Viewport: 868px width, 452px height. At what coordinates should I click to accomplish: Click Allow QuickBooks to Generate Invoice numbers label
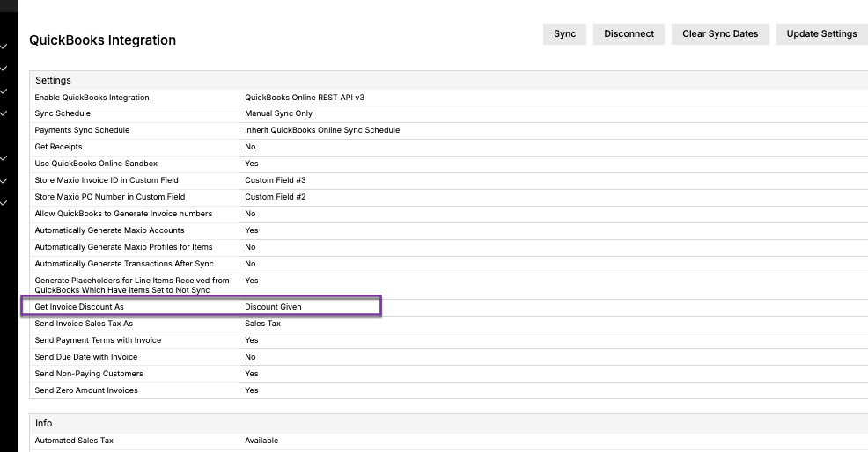123,214
